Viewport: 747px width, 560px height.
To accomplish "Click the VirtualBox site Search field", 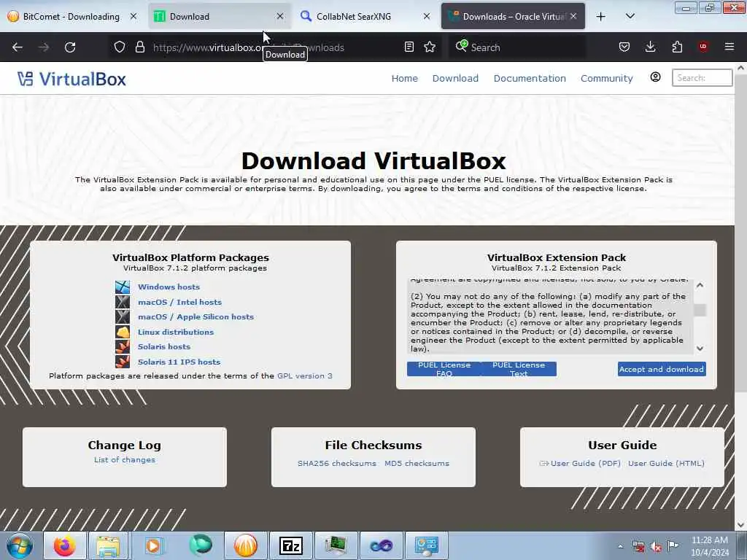I will pos(703,77).
